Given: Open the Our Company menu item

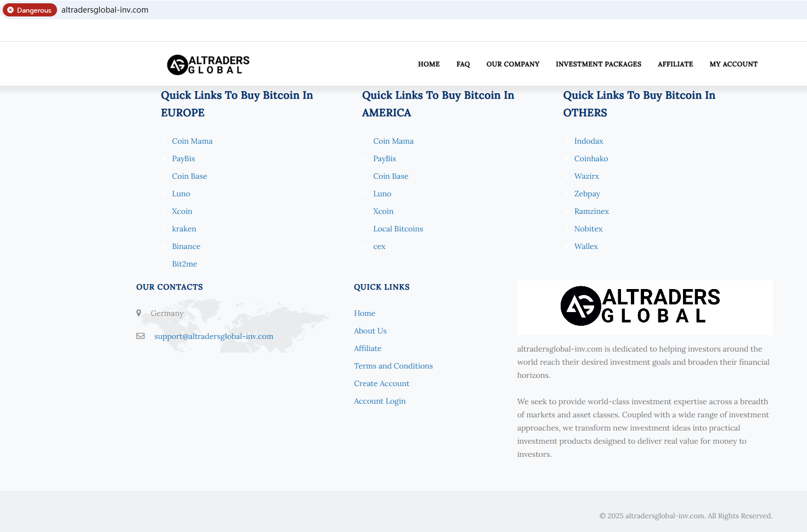Looking at the screenshot, I should coord(513,64).
